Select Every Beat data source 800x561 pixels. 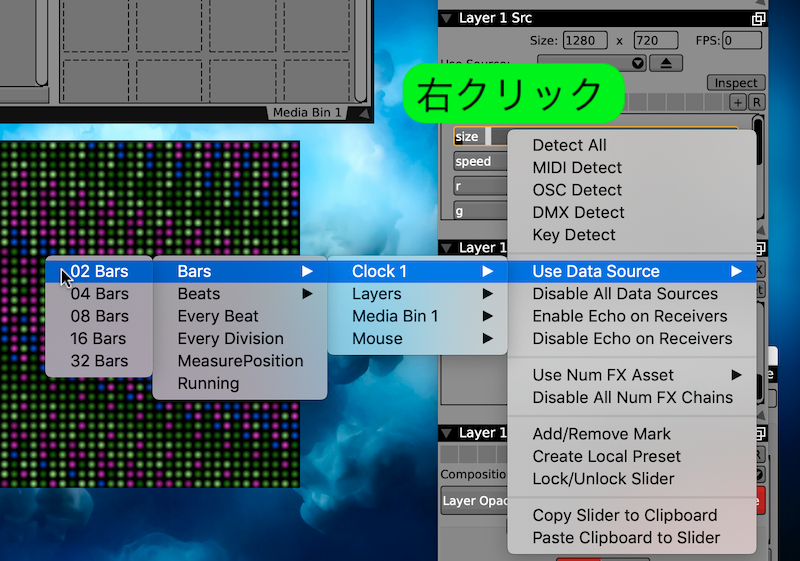(x=240, y=316)
